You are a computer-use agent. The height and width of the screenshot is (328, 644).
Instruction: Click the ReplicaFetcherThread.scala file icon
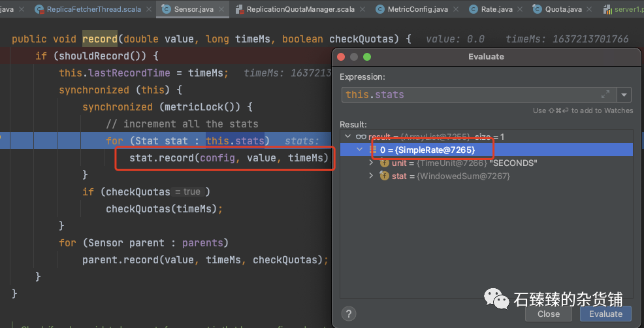(39, 9)
